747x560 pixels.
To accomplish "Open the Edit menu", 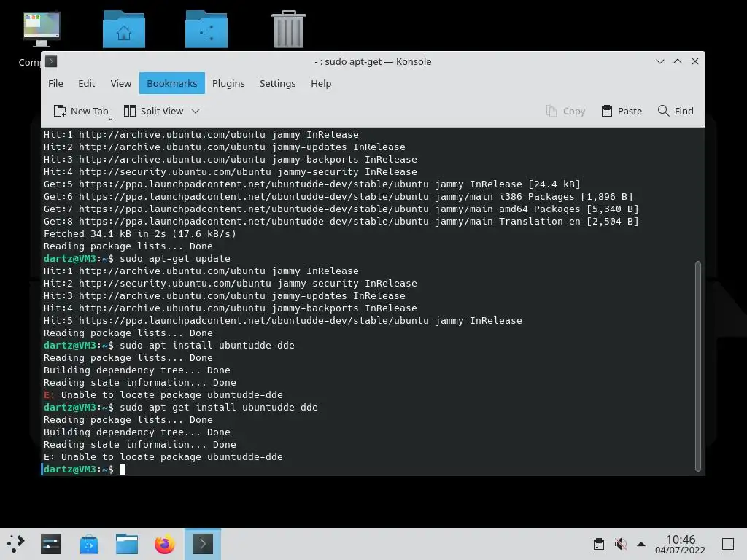I will click(86, 83).
